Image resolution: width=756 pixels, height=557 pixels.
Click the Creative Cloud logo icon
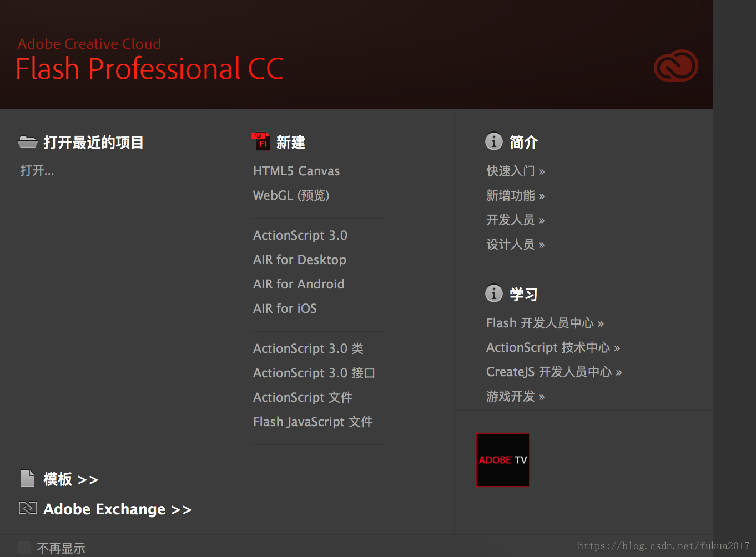pyautogui.click(x=676, y=65)
